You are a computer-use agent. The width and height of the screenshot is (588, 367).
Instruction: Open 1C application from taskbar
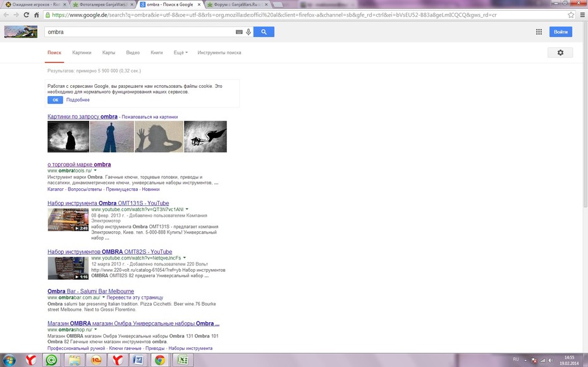[x=96, y=360]
